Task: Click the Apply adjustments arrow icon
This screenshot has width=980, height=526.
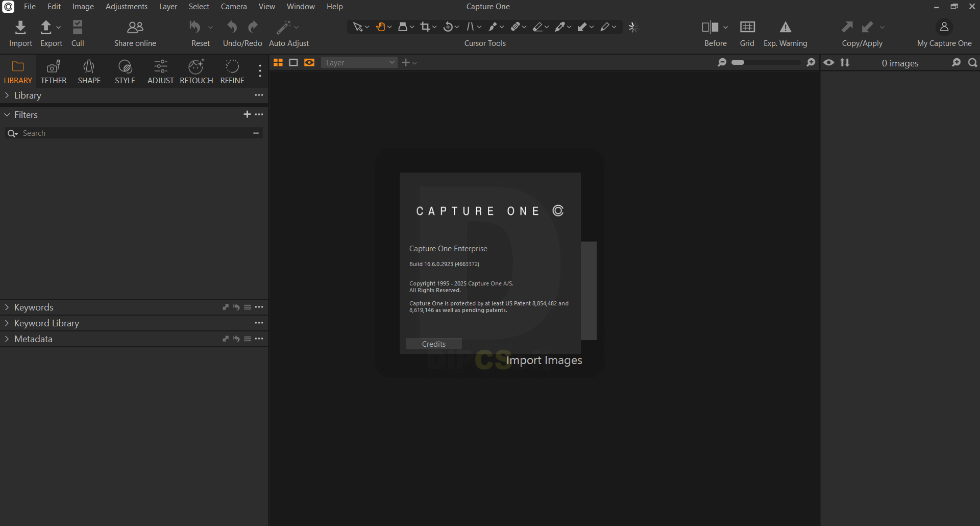Action: coord(867,27)
